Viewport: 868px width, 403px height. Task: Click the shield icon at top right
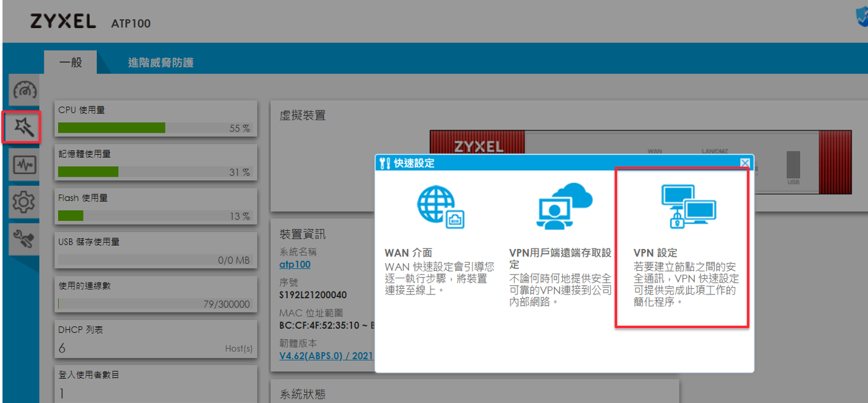pyautogui.click(x=861, y=17)
